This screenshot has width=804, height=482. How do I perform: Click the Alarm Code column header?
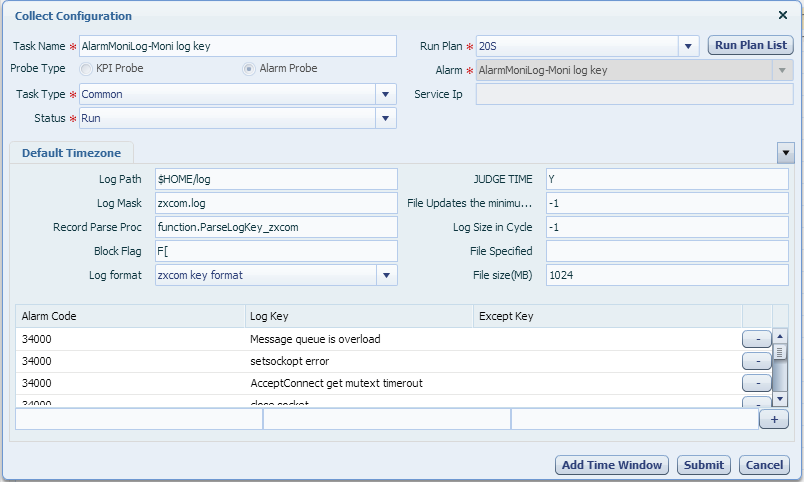(130, 316)
